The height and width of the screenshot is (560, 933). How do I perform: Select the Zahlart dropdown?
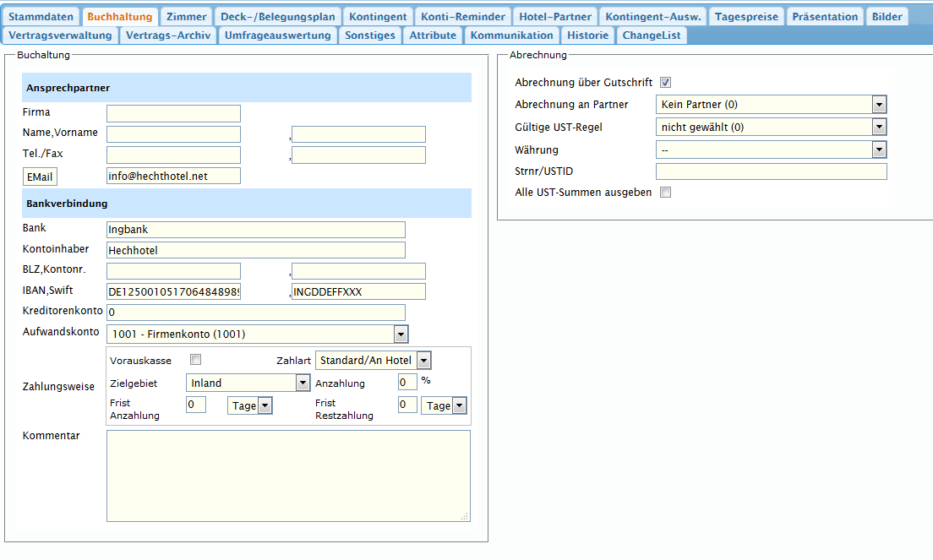pos(373,361)
